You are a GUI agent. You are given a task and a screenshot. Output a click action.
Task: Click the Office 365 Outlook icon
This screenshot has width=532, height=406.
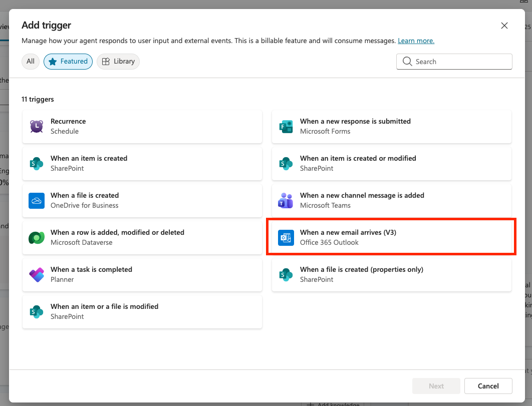286,237
